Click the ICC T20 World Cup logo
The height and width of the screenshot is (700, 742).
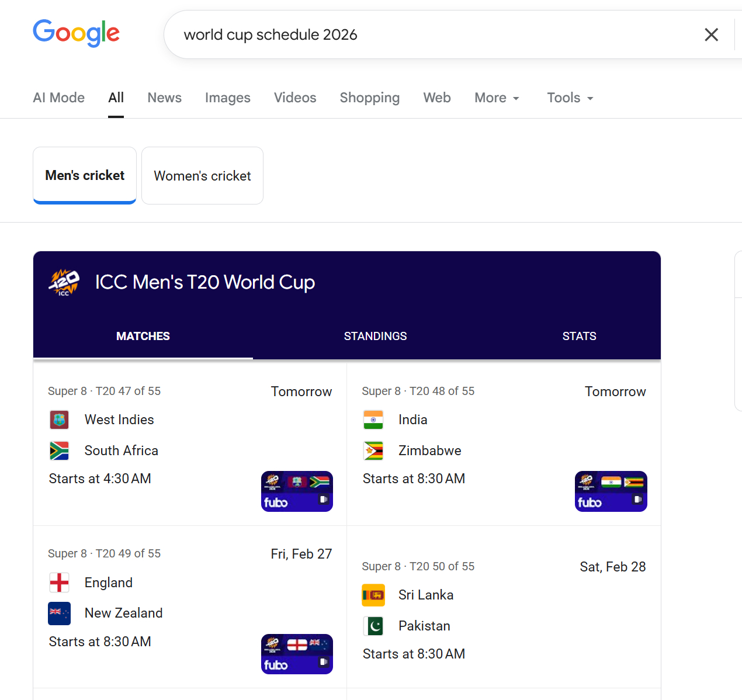64,283
